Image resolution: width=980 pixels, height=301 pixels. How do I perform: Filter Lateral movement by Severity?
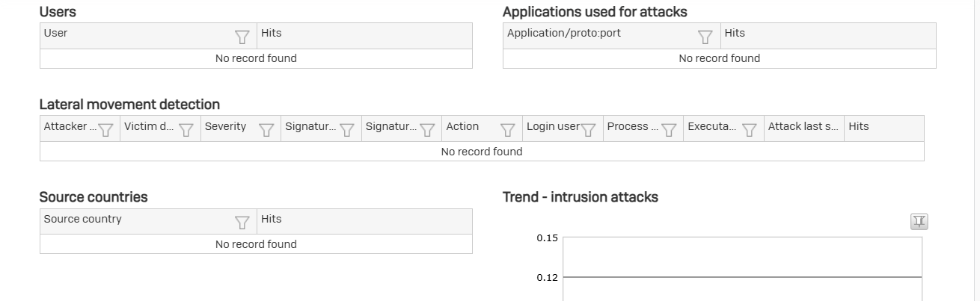(266, 130)
